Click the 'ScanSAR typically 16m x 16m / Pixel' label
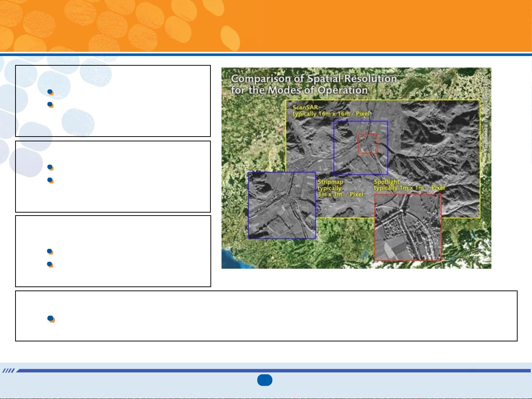The height and width of the screenshot is (399, 532). pyautogui.click(x=330, y=111)
